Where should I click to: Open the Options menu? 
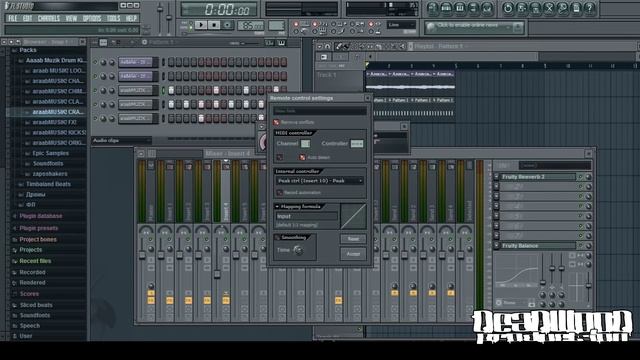(92, 18)
